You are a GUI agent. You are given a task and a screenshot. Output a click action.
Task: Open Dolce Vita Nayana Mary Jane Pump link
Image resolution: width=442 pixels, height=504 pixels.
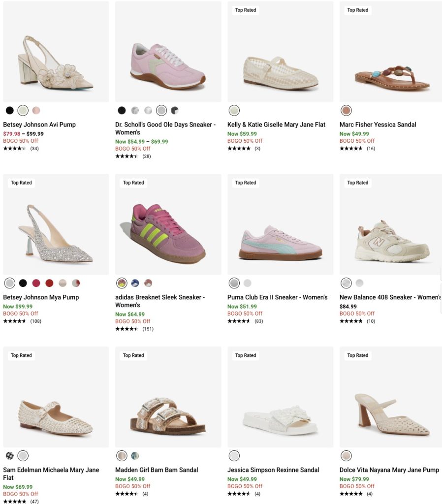[x=389, y=470]
